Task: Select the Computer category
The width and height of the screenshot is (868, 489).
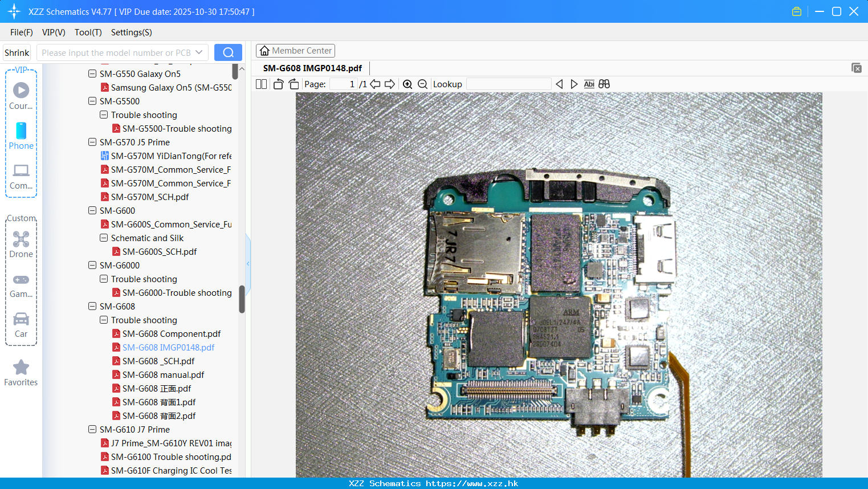Action: pyautogui.click(x=21, y=176)
